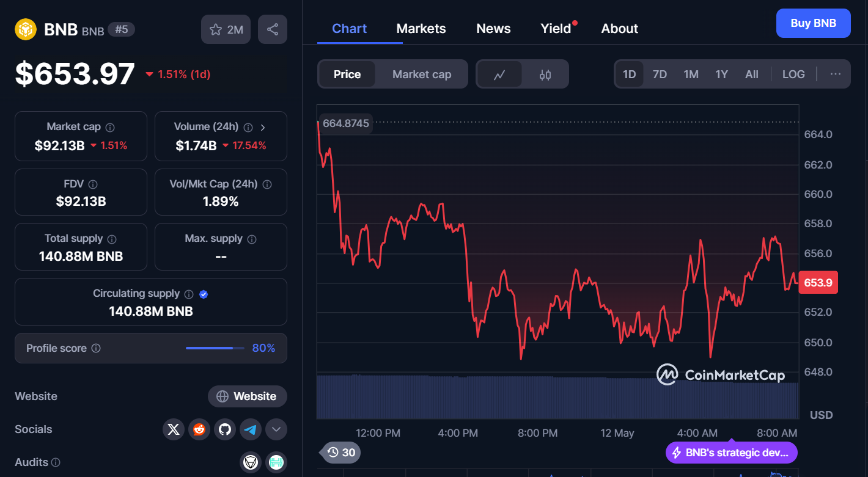Open the GitHub social link
This screenshot has height=477, width=868.
pos(225,429)
